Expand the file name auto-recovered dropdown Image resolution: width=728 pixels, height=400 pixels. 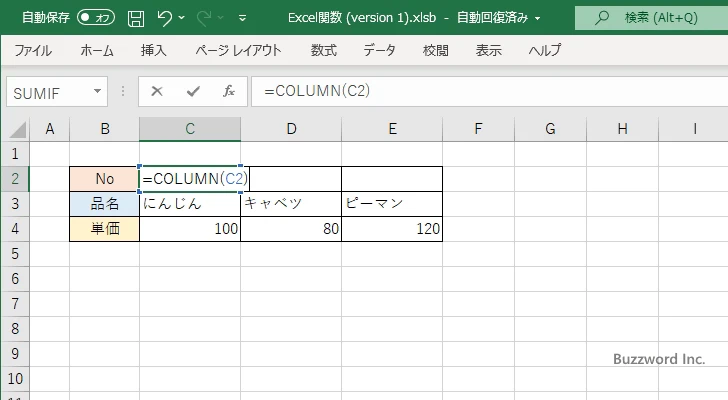coord(537,19)
